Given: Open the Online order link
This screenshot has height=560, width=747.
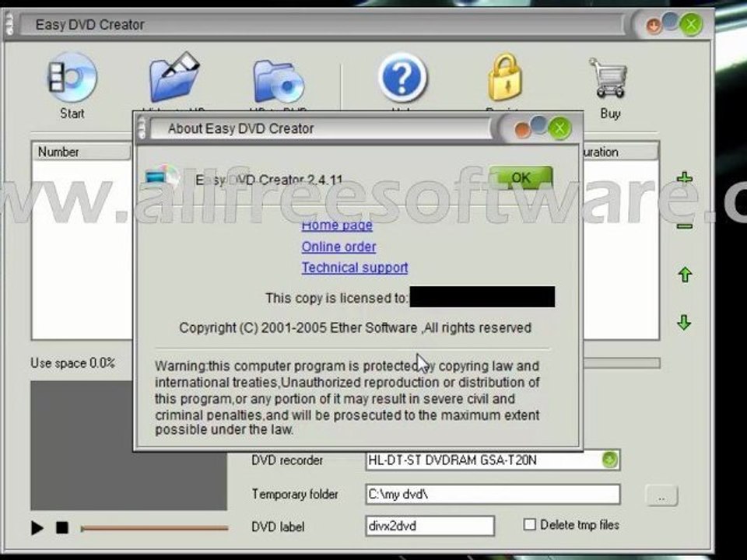Looking at the screenshot, I should (338, 247).
